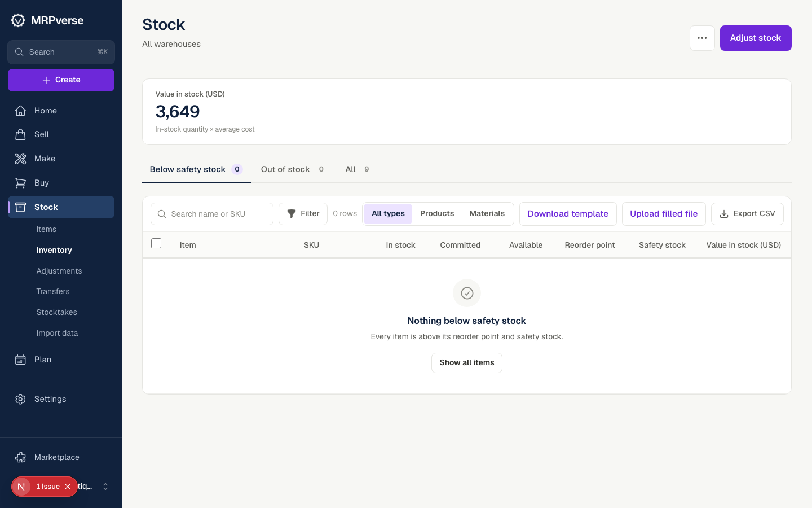Viewport: 812px width, 508px height.
Task: Click the SKU column header
Action: click(311, 245)
